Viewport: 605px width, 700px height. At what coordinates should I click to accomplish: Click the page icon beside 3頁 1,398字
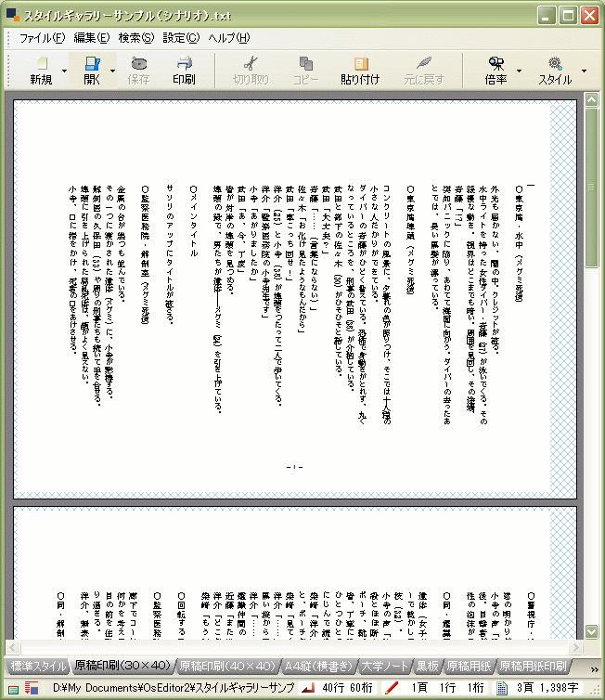click(x=502, y=688)
